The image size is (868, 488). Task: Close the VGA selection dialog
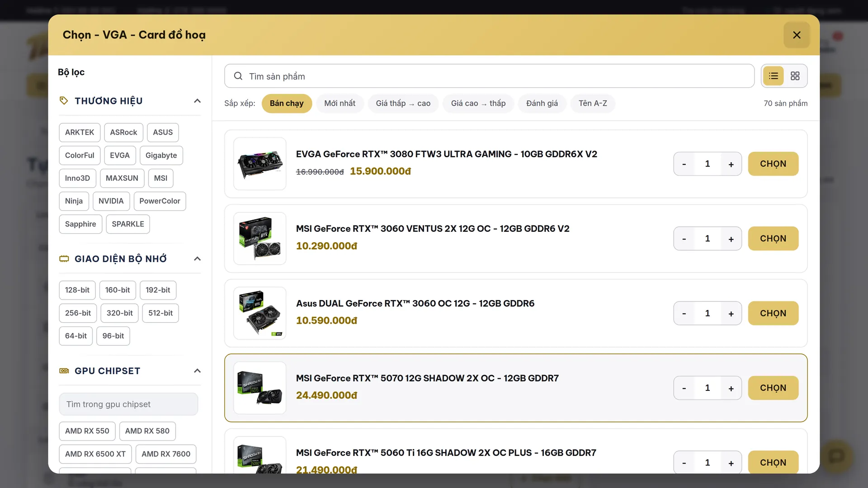coord(797,35)
